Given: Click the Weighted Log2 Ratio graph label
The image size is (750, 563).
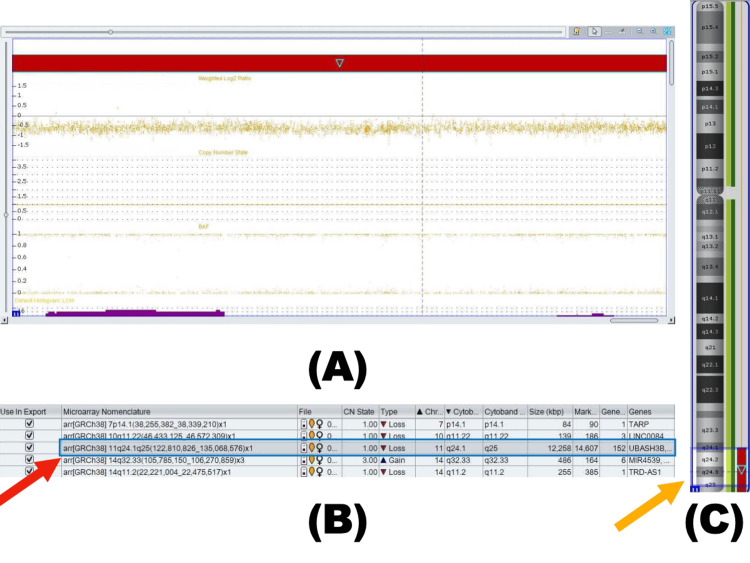Looking at the screenshot, I should point(224,78).
